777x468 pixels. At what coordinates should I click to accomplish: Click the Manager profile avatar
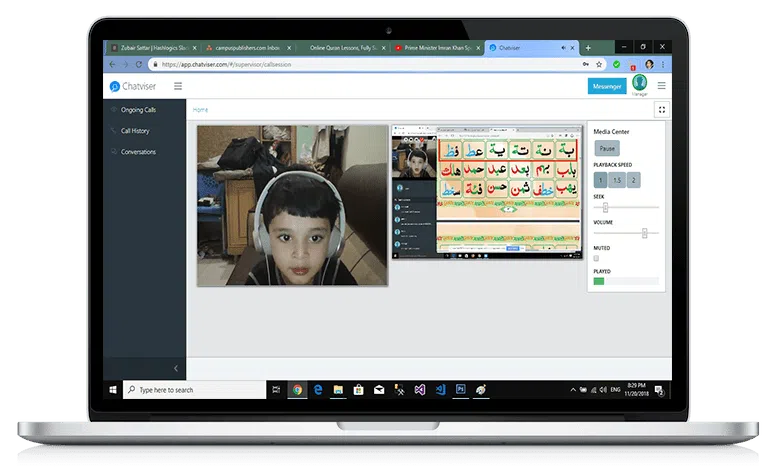[x=639, y=85]
